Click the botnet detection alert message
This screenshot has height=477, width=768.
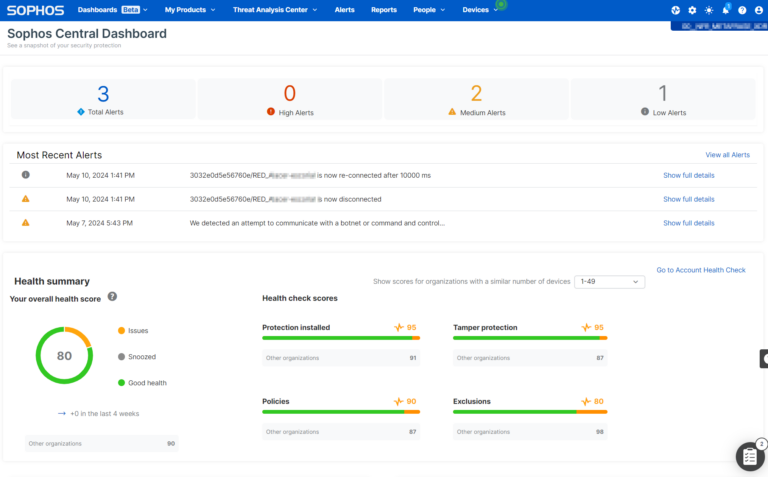[317, 223]
